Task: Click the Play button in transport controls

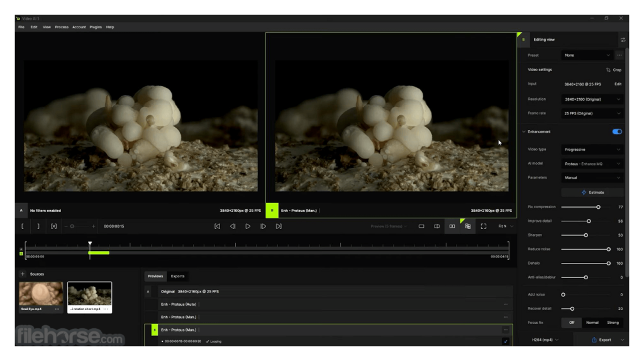Action: pos(248,226)
